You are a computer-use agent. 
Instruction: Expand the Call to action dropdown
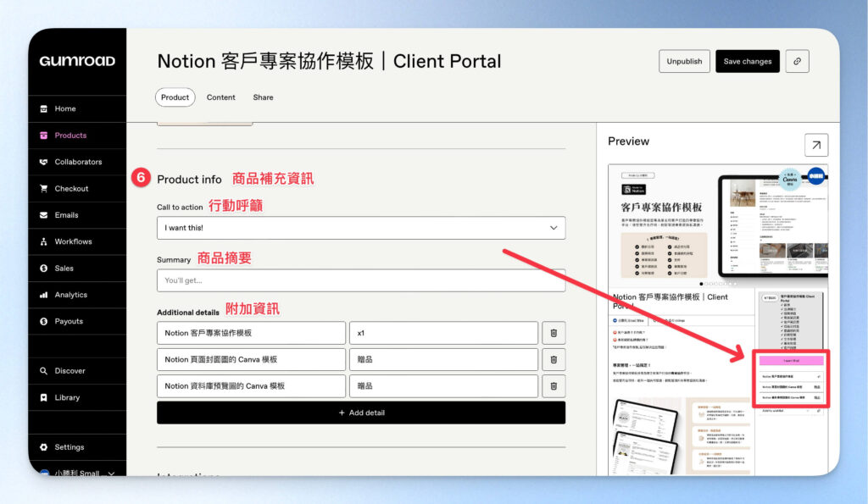pyautogui.click(x=361, y=228)
